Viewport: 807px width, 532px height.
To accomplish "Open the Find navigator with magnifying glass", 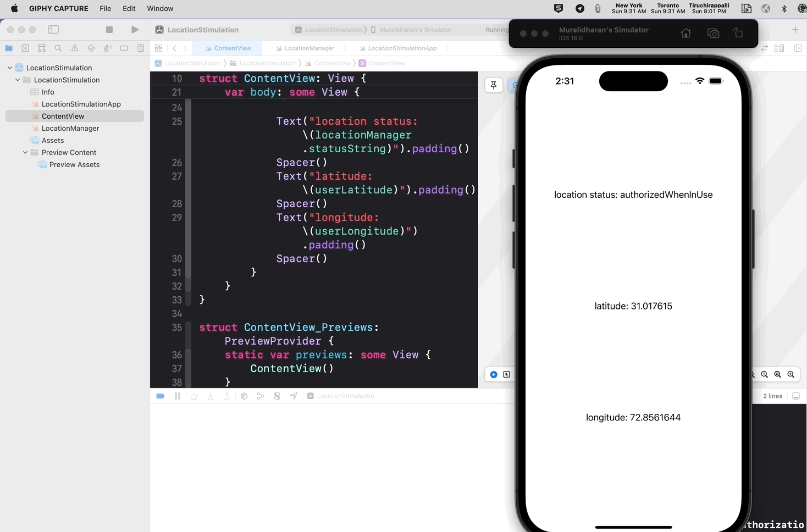I will [58, 48].
